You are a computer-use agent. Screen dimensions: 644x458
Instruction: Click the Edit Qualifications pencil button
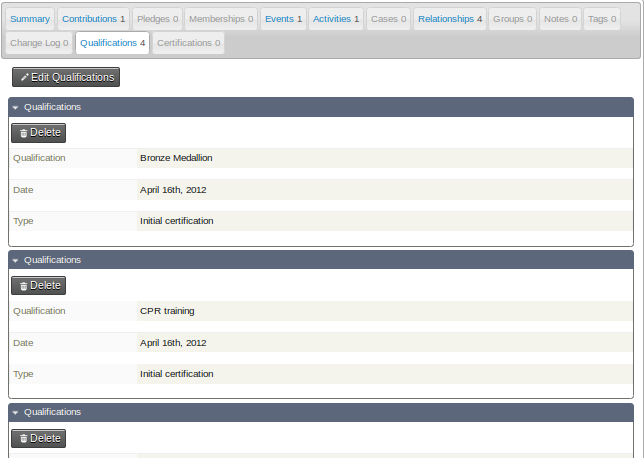(x=66, y=77)
